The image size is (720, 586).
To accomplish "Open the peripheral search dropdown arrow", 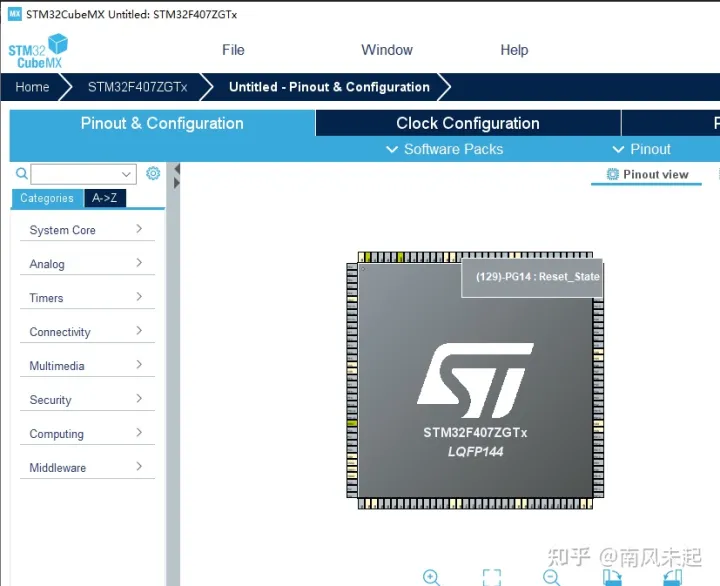I will pos(127,174).
